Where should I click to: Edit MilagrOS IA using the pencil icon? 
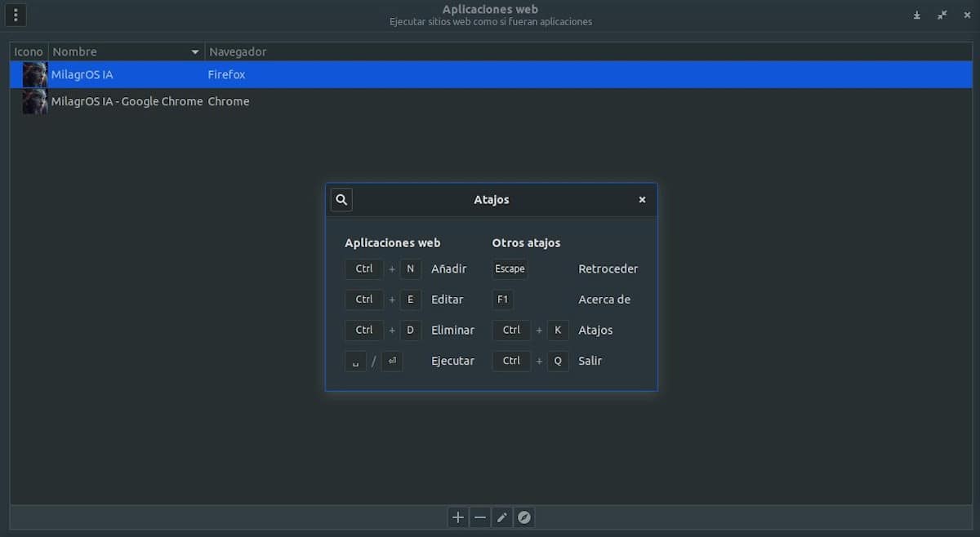tap(501, 517)
